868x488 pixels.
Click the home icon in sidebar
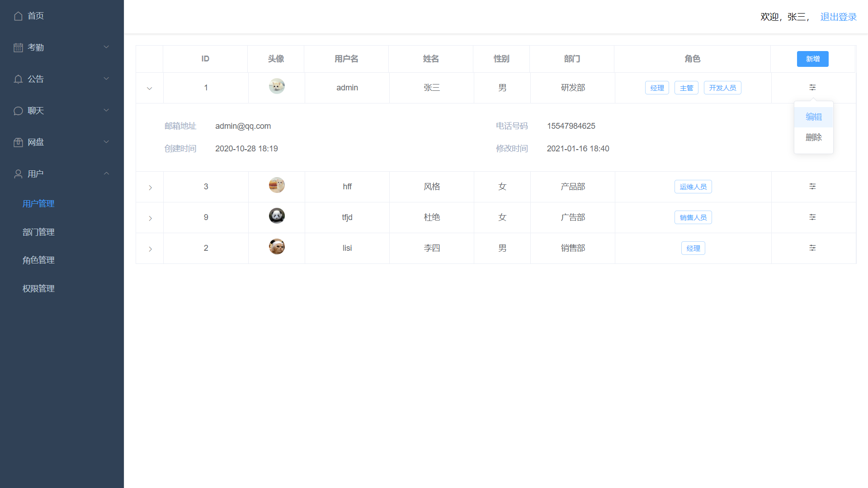coord(18,16)
